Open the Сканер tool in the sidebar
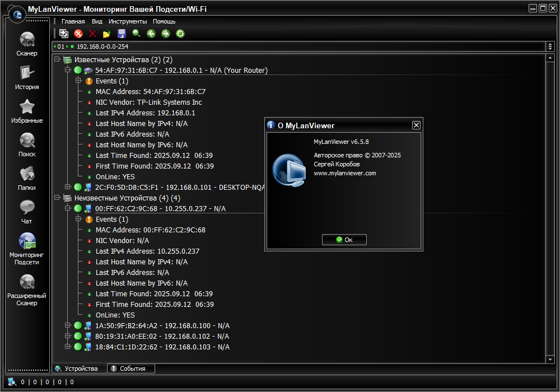The width and height of the screenshot is (560, 392). [27, 44]
